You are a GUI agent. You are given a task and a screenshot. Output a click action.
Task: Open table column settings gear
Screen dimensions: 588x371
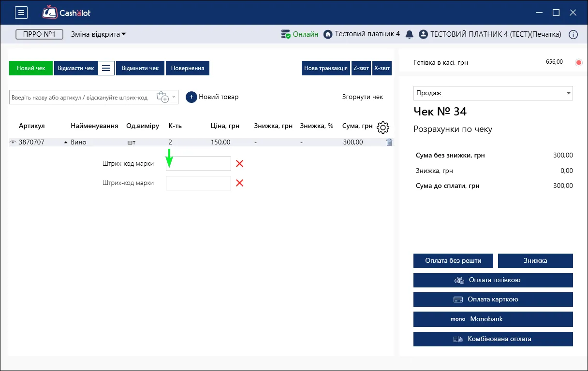383,128
